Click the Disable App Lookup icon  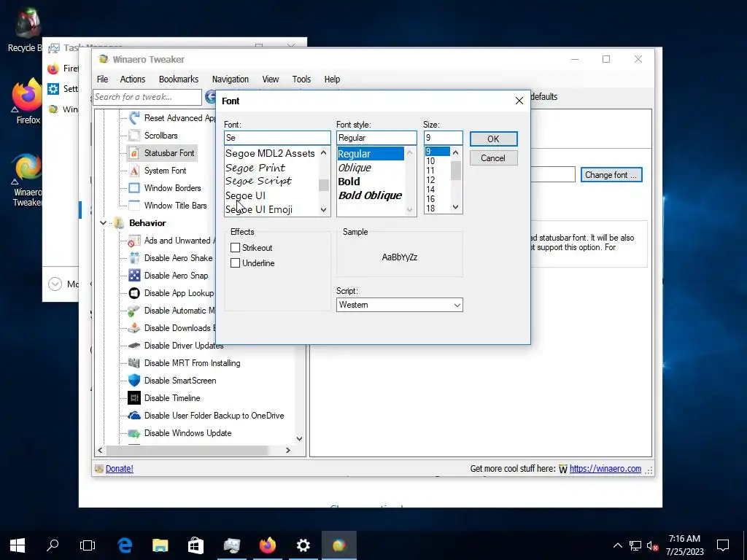pos(134,293)
